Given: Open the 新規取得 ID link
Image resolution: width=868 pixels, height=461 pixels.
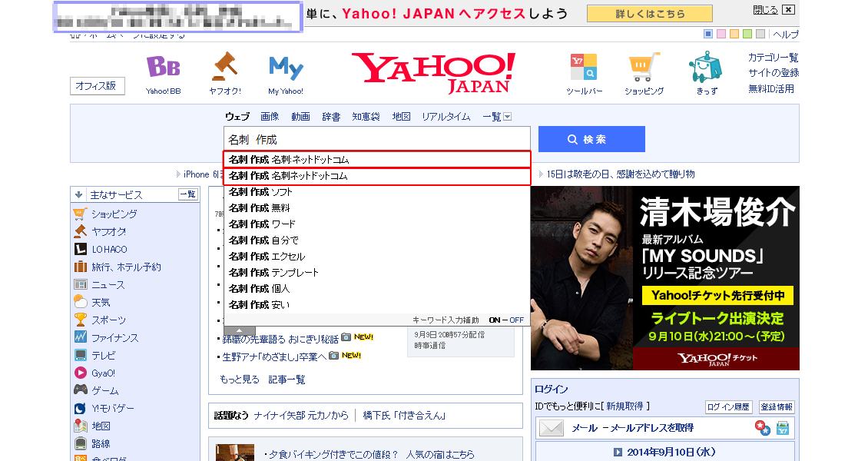Looking at the screenshot, I should pos(624,406).
